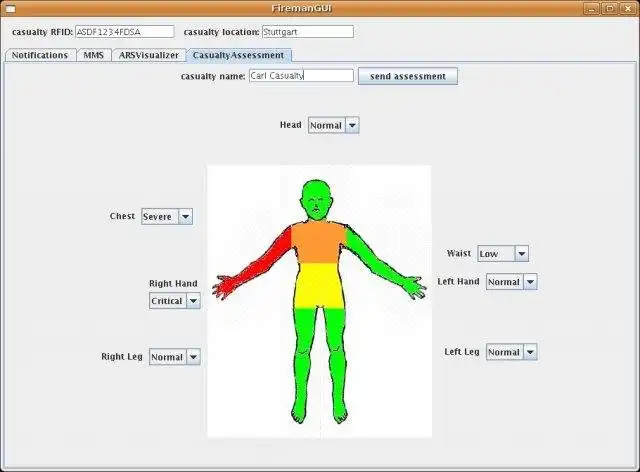Click the casualty location field
Viewport: 640px width, 472px height.
307,32
